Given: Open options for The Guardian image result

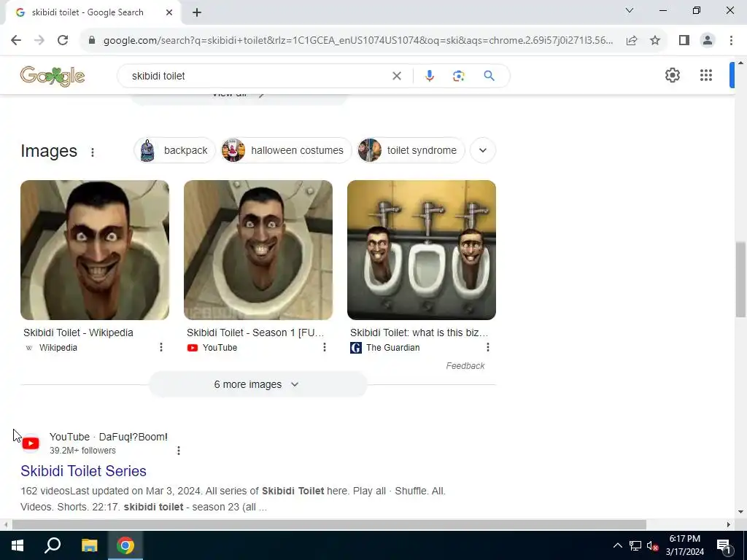Looking at the screenshot, I should click(x=488, y=347).
